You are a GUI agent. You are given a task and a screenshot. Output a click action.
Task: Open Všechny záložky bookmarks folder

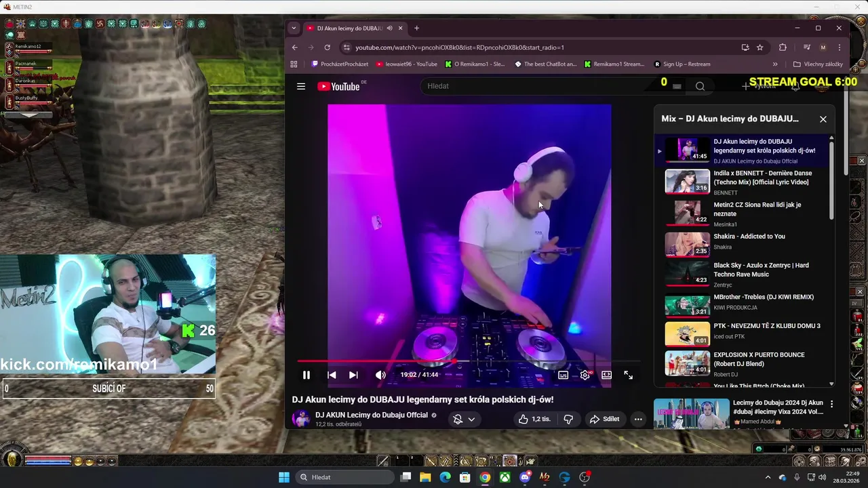pyautogui.click(x=818, y=64)
